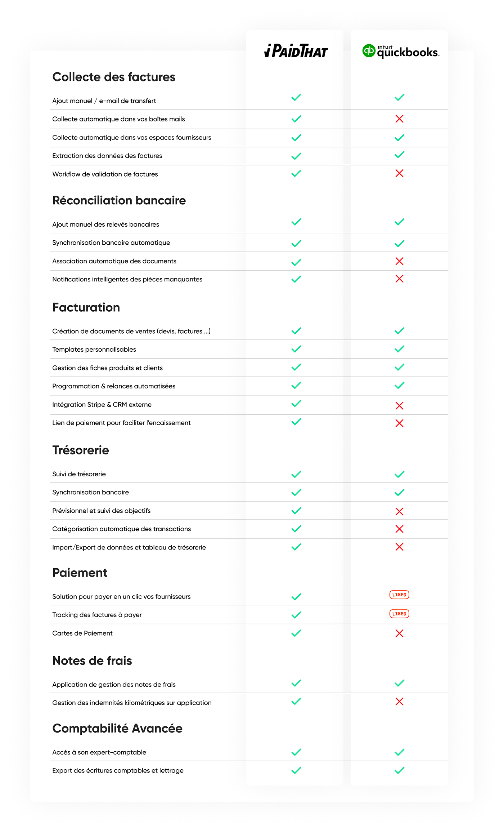
Task: Click iPaidThat checkmark for Suivi de trésorerie
Action: click(x=296, y=474)
